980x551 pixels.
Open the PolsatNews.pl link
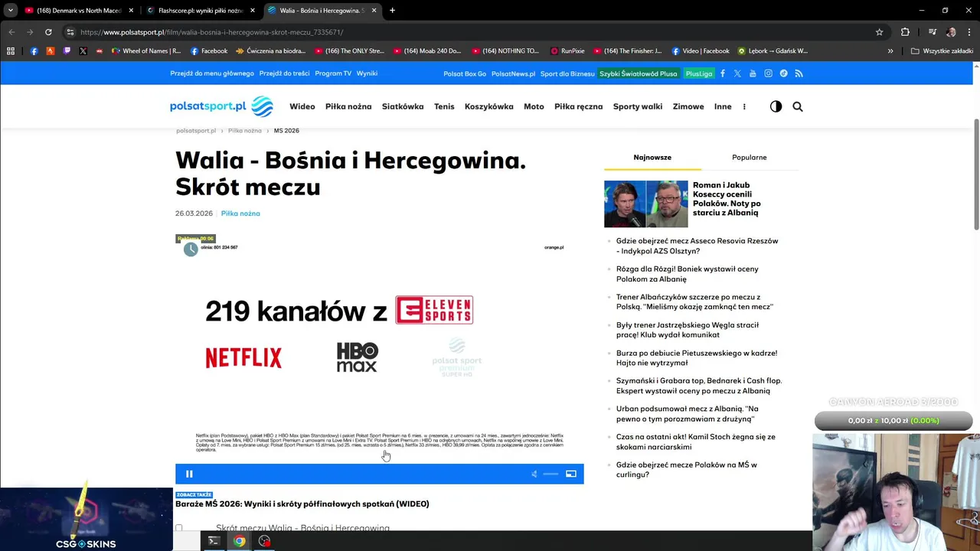click(x=513, y=73)
